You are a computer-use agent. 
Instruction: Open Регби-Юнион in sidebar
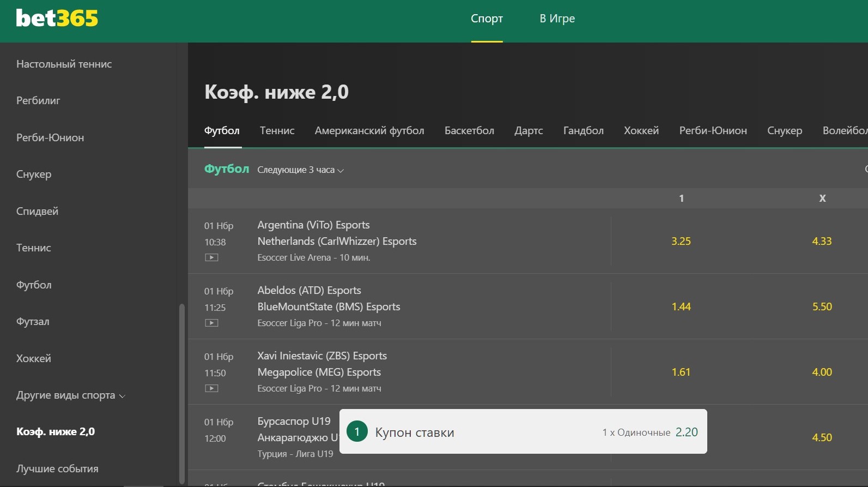pyautogui.click(x=50, y=138)
